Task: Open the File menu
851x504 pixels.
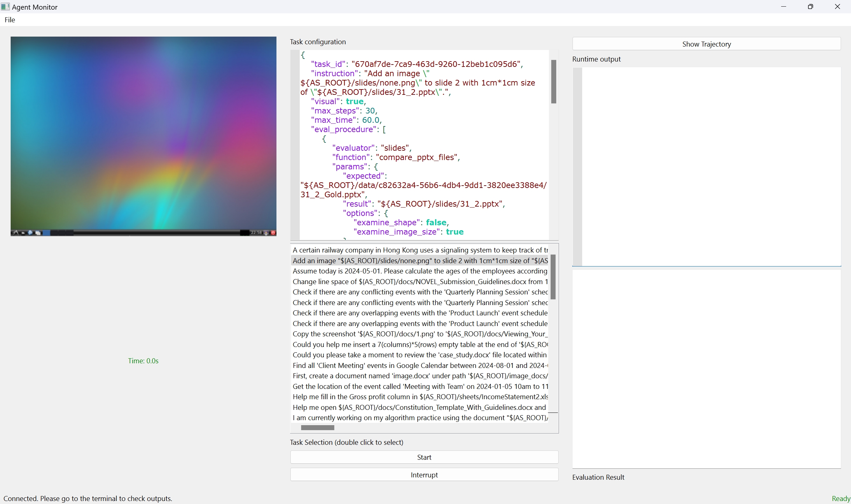Action: click(x=10, y=20)
